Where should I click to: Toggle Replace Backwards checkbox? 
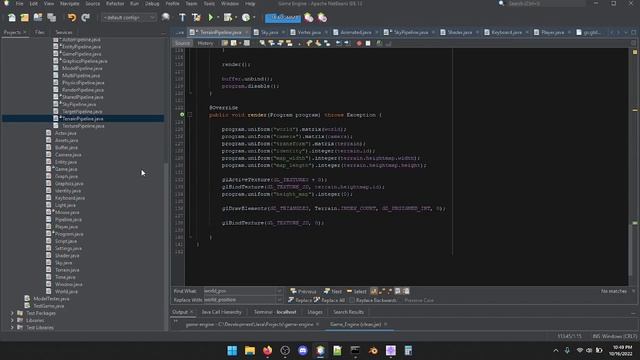[352, 300]
